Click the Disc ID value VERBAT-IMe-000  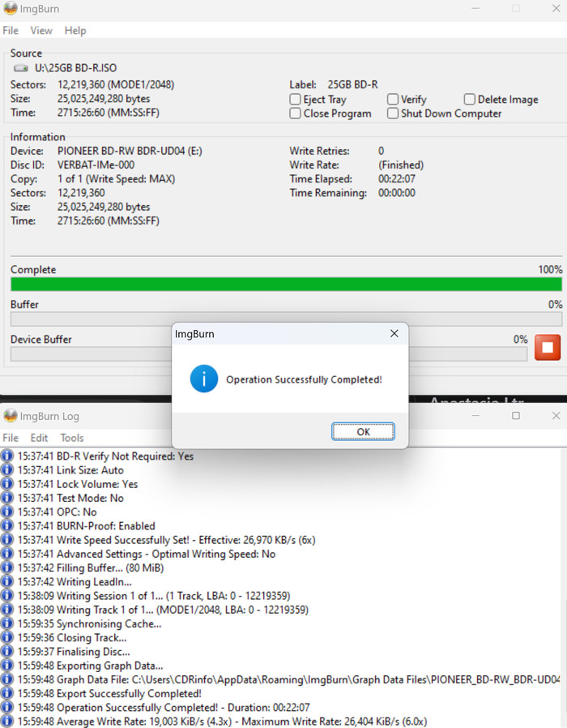(96, 165)
